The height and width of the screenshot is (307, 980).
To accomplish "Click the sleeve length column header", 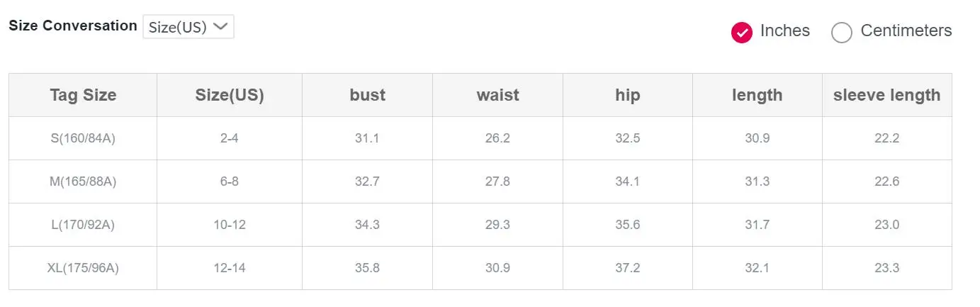I will [x=887, y=95].
